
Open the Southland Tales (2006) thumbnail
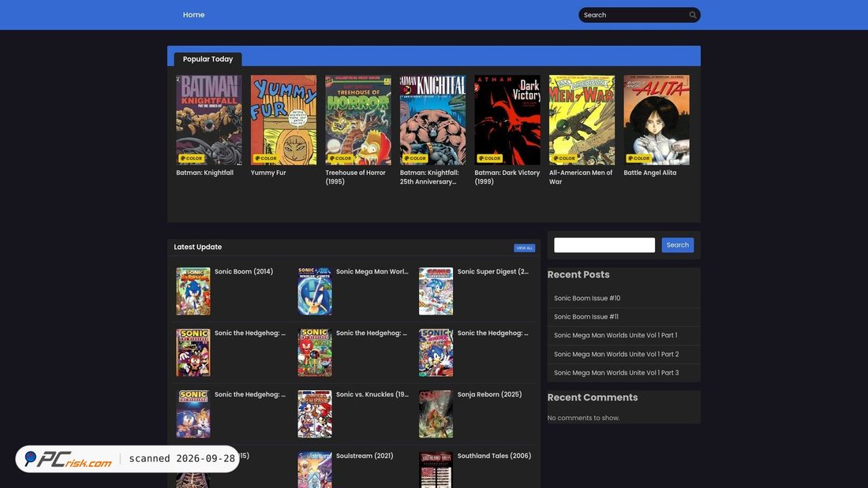[436, 470]
